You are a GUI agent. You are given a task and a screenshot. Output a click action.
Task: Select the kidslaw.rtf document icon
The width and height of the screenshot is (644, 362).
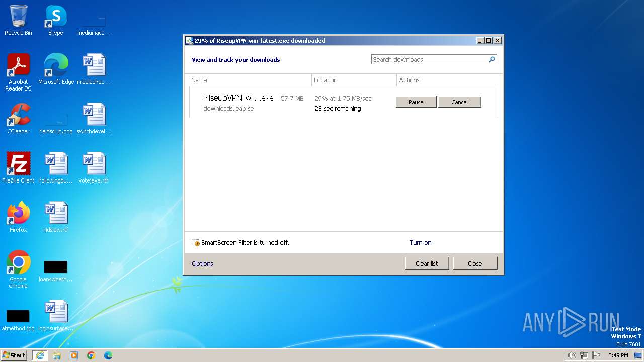(56, 217)
